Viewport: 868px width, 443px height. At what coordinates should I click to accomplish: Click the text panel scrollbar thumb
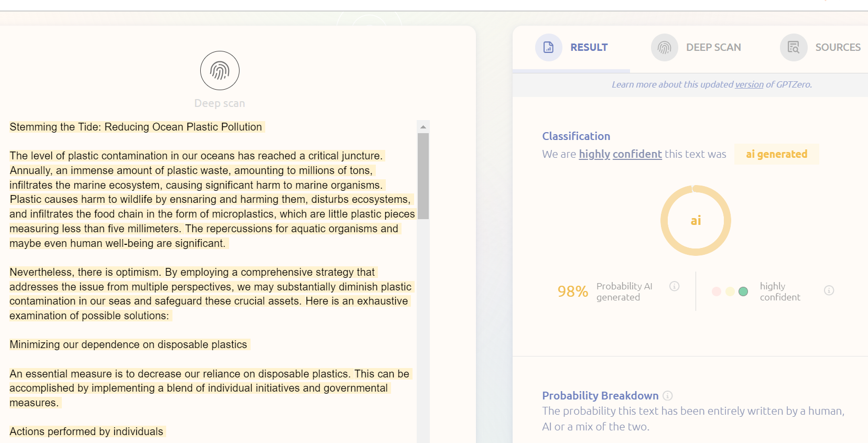coord(423,176)
